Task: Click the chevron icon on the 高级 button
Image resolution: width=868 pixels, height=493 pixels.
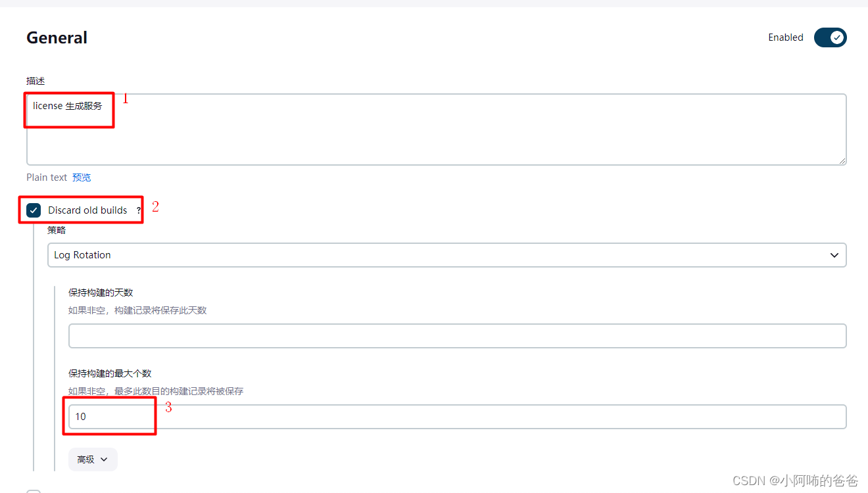Action: pyautogui.click(x=103, y=459)
